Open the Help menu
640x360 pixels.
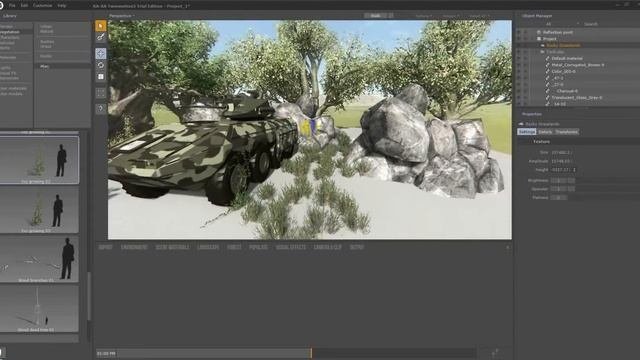coord(62,6)
